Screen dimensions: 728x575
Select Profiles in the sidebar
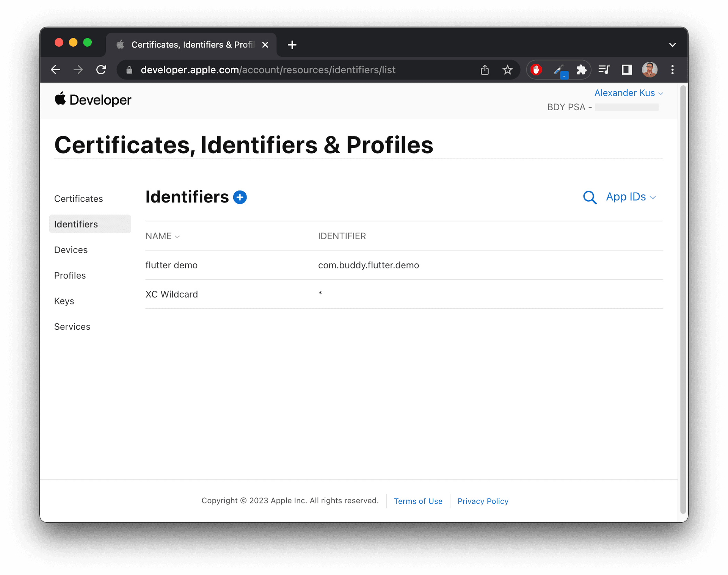(x=70, y=276)
